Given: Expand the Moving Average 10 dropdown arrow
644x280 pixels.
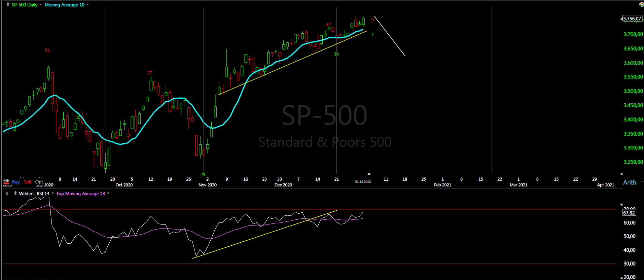Looking at the screenshot, I should click(88, 5).
